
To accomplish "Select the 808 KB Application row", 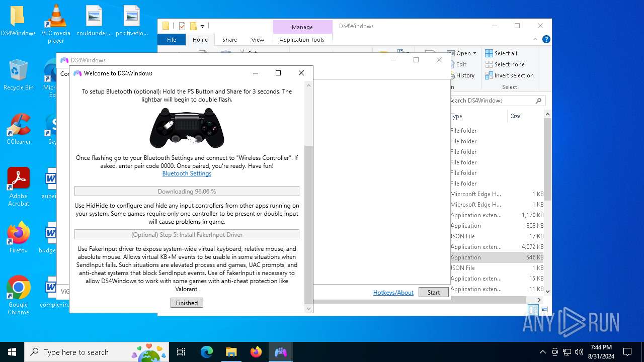I will 497,226.
